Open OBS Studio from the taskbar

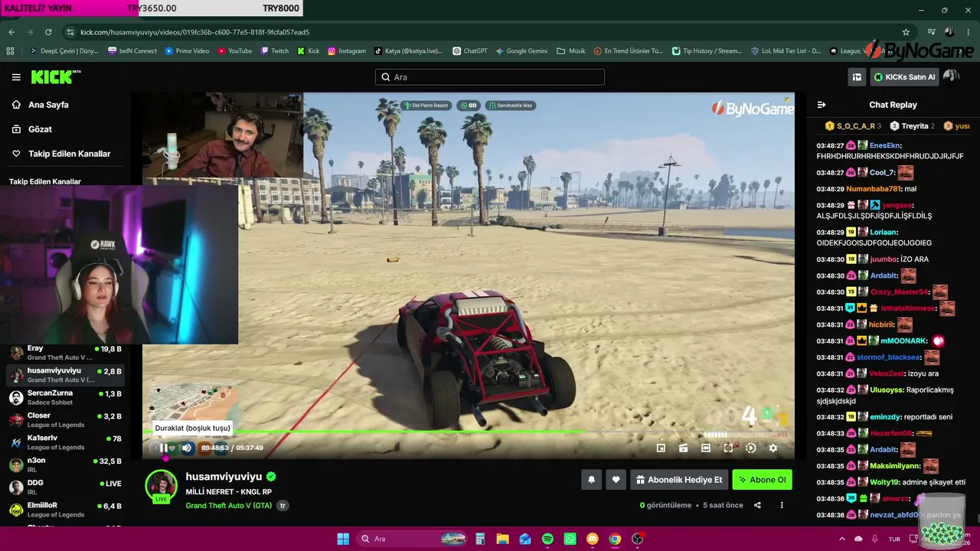(637, 539)
